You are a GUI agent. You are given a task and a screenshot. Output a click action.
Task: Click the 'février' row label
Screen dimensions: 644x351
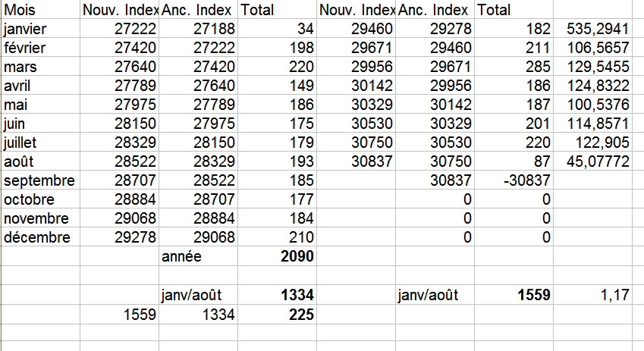tap(41, 47)
